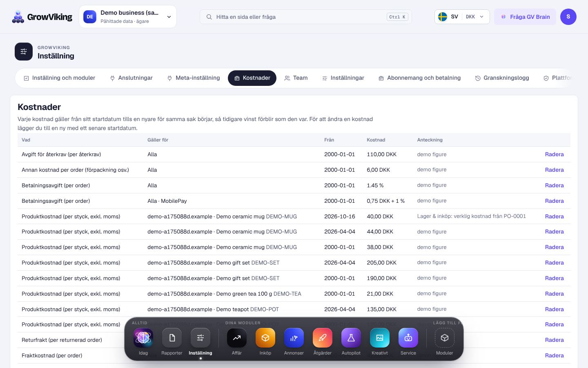Switch to the Team tab
Screen dimensions: 588x368
[x=296, y=78]
